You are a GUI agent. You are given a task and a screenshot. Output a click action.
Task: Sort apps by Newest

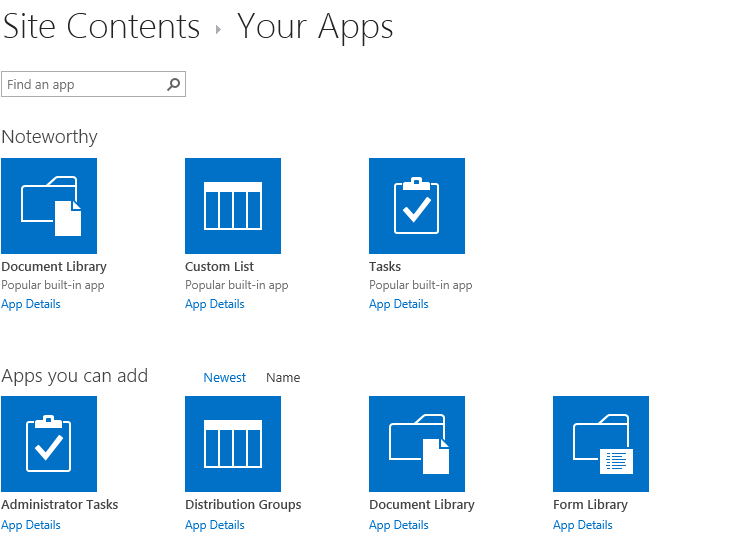tap(224, 378)
